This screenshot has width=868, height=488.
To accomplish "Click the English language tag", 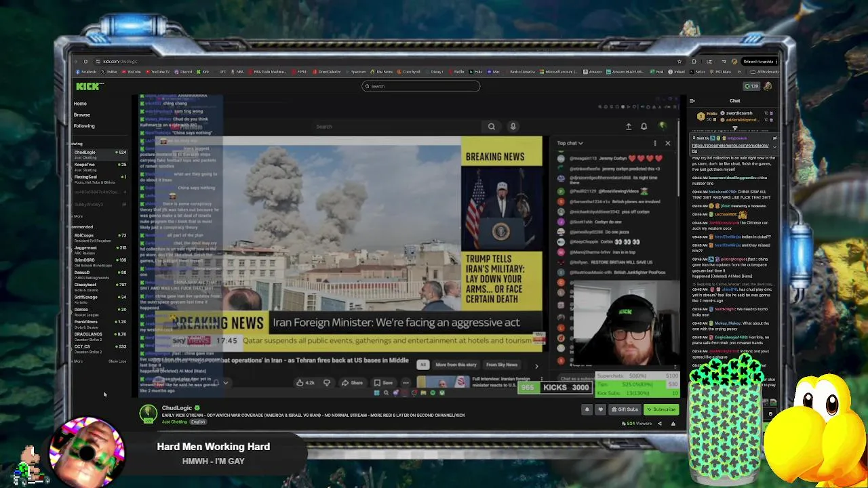I will tap(197, 422).
